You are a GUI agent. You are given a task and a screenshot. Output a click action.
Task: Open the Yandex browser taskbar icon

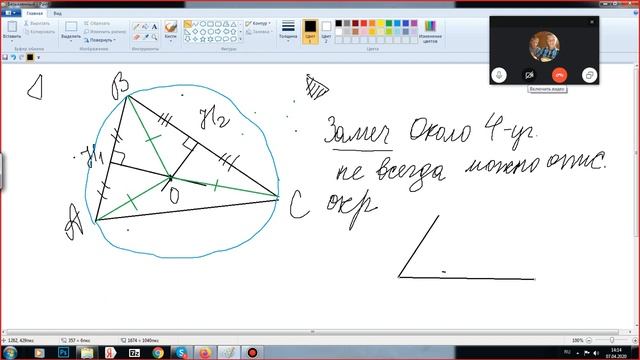click(x=110, y=352)
